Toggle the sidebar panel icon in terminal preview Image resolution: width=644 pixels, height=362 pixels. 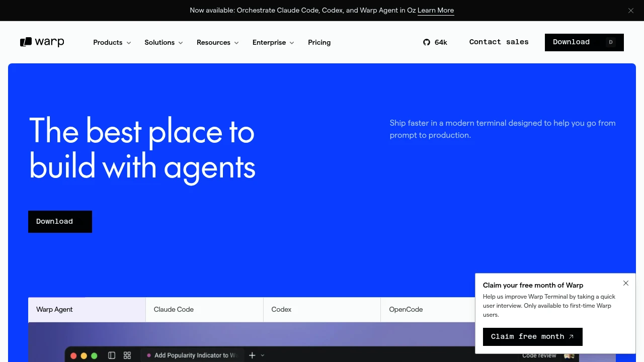[x=112, y=355]
